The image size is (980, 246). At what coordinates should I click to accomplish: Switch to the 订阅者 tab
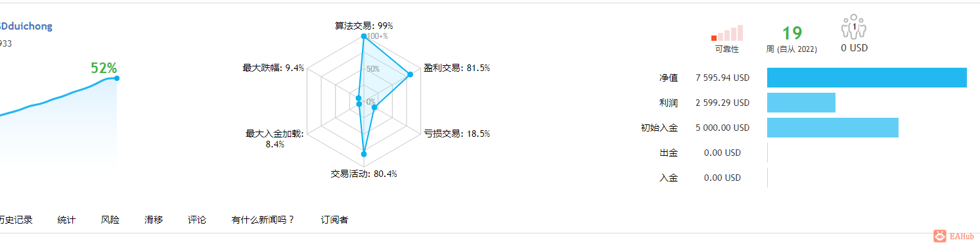(334, 220)
